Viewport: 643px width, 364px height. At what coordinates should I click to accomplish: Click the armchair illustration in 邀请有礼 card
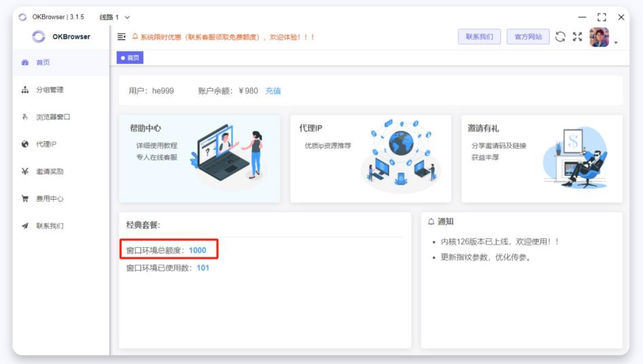coord(576,158)
